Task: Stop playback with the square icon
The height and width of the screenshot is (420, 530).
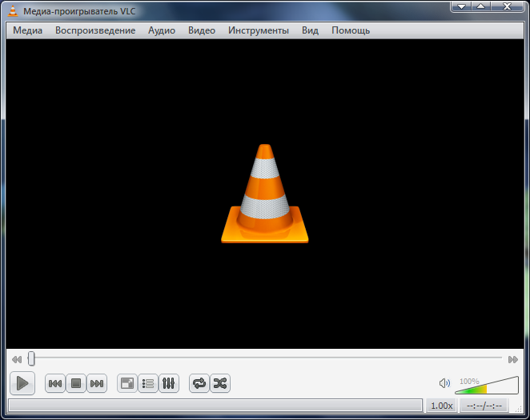Action: (x=76, y=383)
